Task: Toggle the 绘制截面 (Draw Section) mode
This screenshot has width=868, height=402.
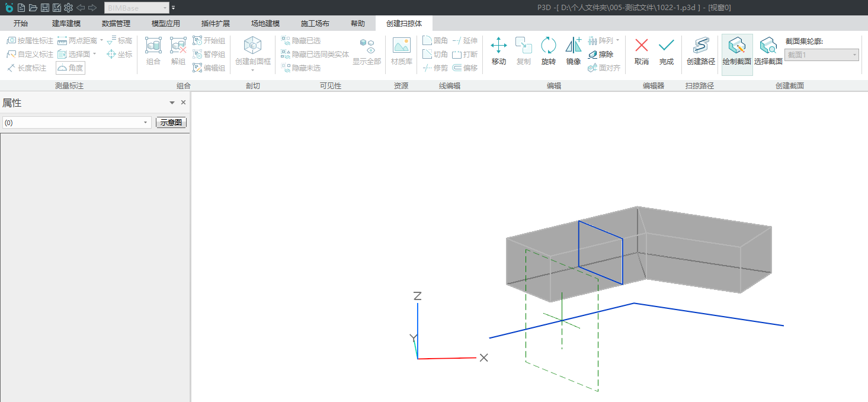Action: tap(736, 51)
